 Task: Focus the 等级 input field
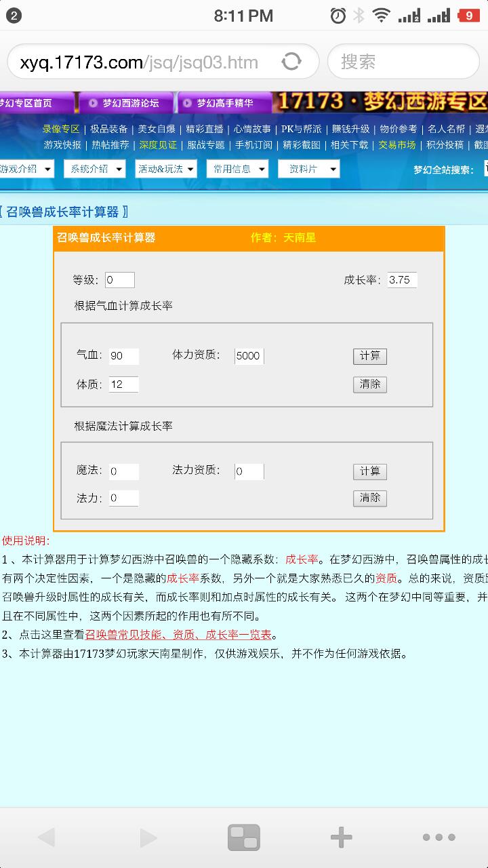[x=120, y=280]
